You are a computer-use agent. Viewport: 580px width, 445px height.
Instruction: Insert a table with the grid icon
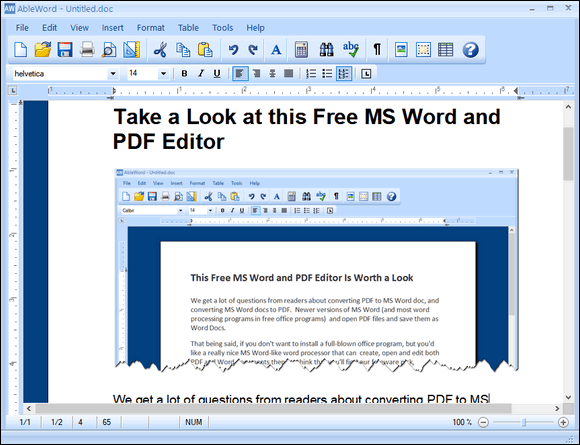coord(445,50)
